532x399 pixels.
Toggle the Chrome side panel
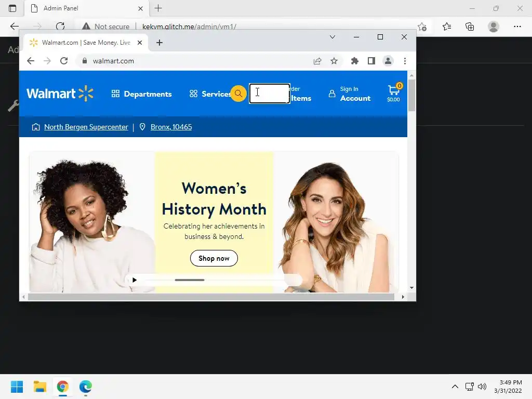click(371, 61)
